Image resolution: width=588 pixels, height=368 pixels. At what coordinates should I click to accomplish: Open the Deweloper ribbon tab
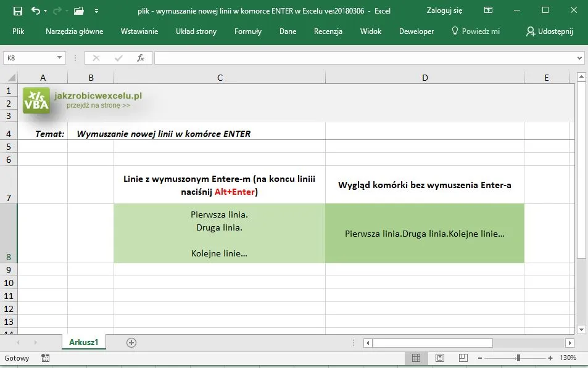click(x=416, y=31)
